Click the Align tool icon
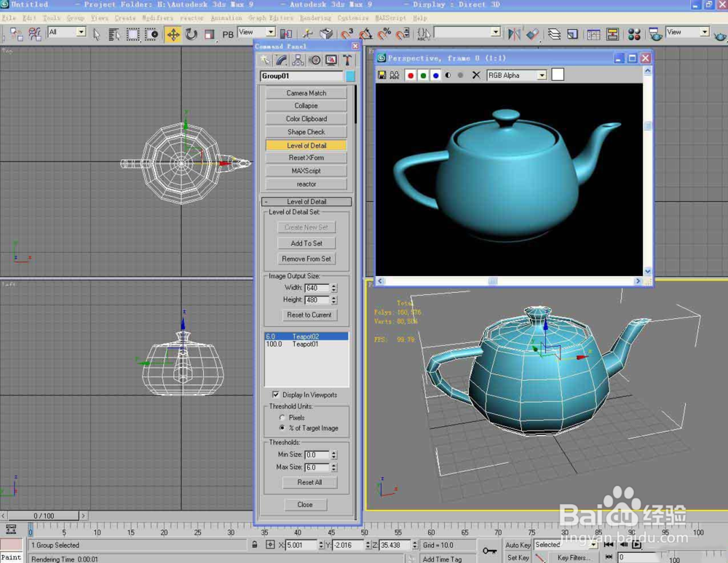Screen dimensions: 728x563 (x=533, y=34)
